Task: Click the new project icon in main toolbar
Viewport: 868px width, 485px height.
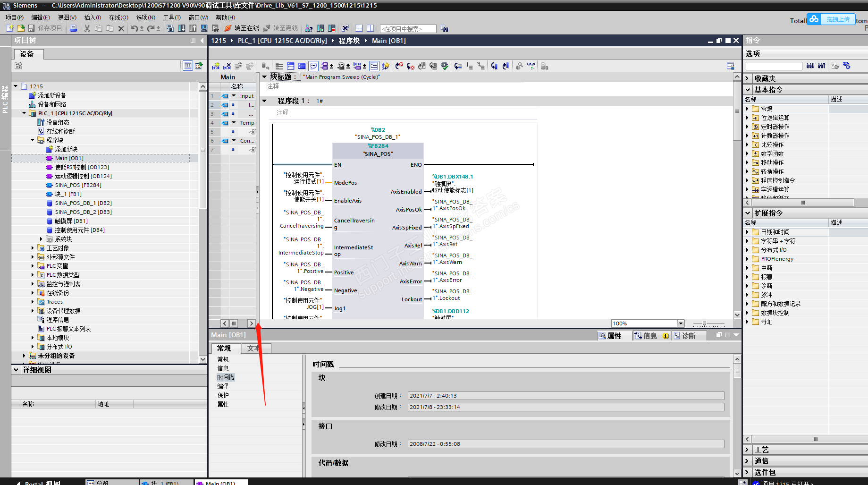Action: [10, 28]
